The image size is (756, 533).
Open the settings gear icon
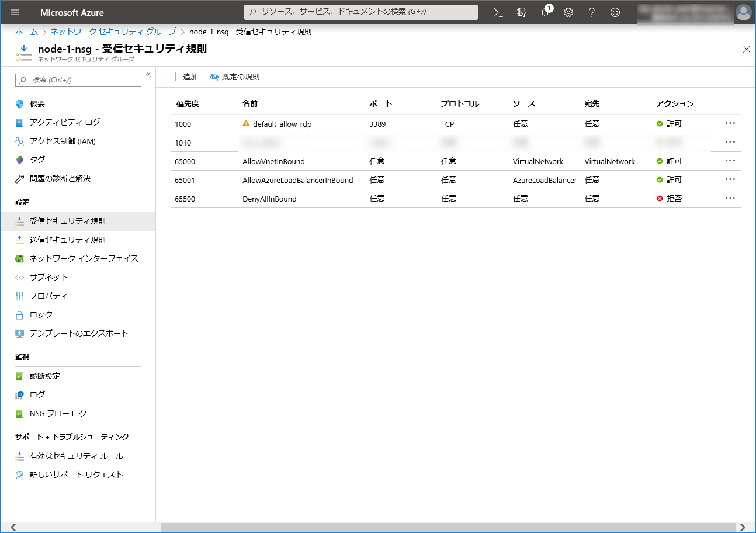point(568,12)
